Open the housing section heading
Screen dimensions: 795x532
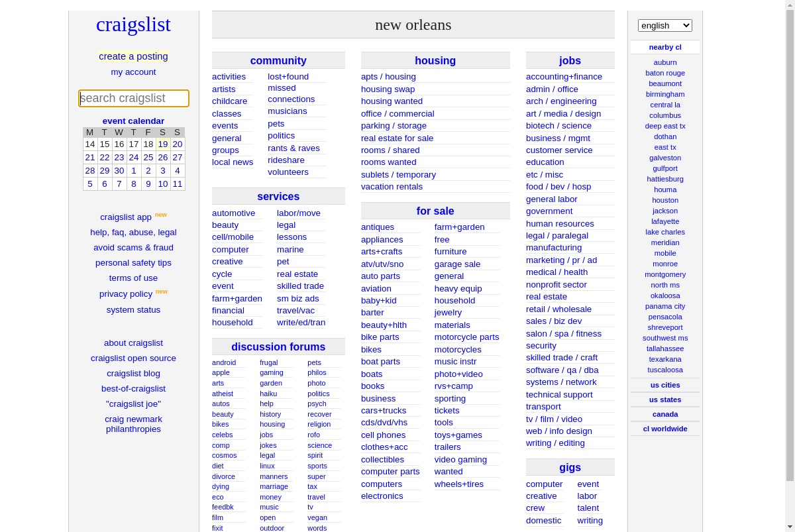pyautogui.click(x=435, y=60)
